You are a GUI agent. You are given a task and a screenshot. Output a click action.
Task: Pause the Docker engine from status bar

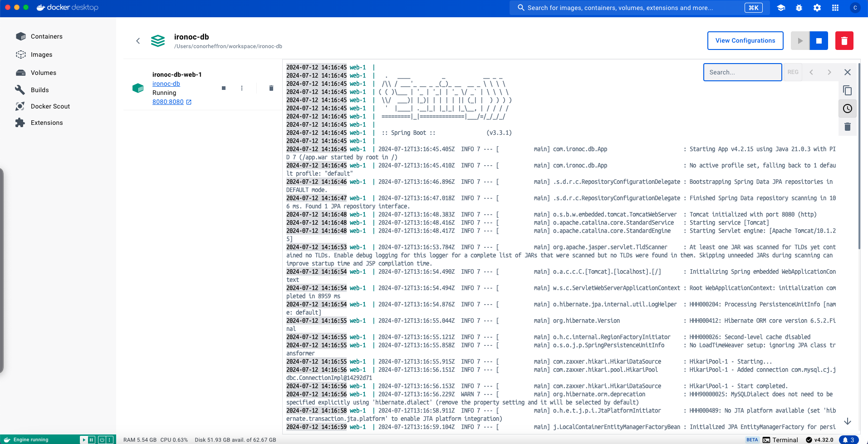coord(92,440)
